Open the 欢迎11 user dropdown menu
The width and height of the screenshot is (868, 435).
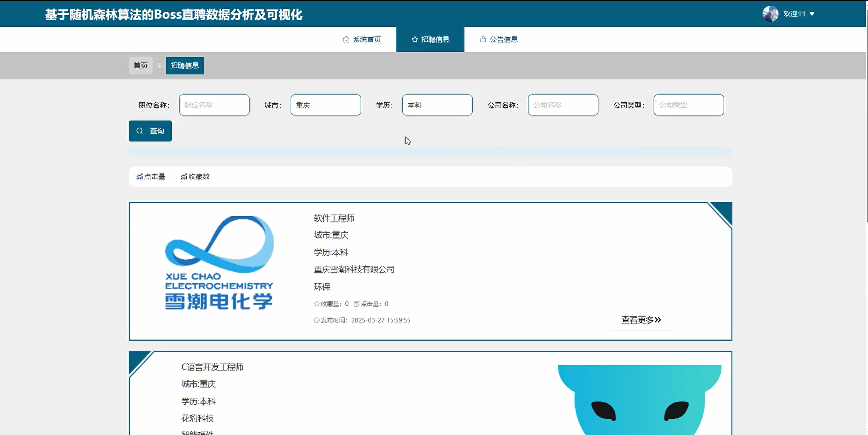[x=795, y=13]
